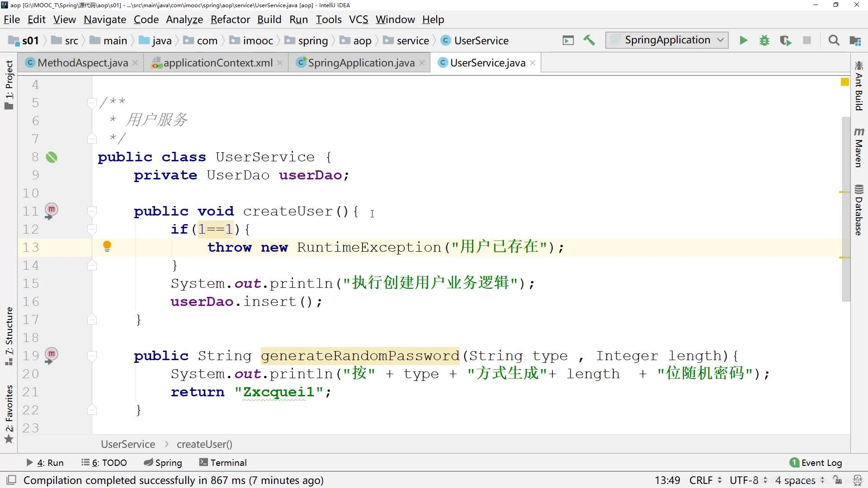Click the Spring bean gutter icon on line 8
This screenshot has height=488, width=868.
52,157
